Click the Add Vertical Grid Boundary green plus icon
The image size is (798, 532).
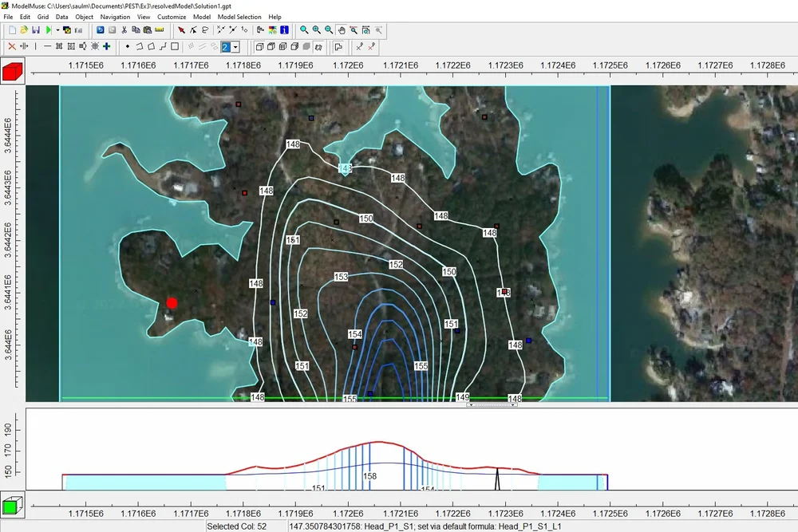click(105, 48)
